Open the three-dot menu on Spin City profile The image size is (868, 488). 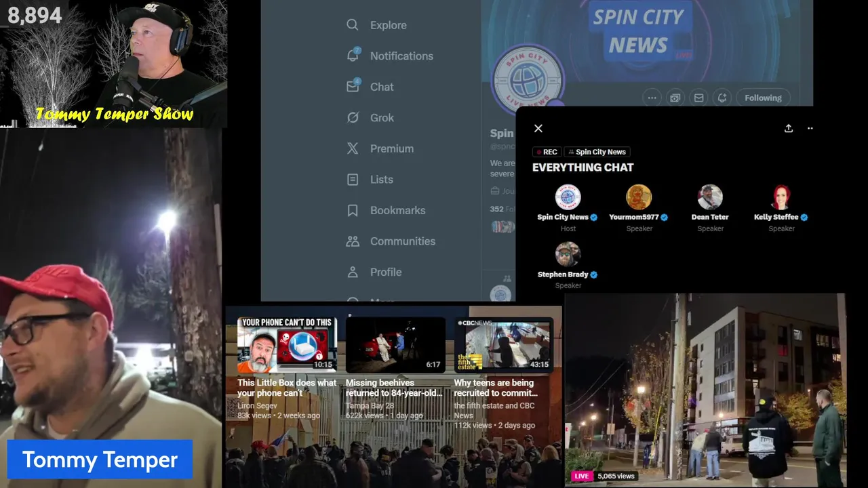click(x=652, y=98)
